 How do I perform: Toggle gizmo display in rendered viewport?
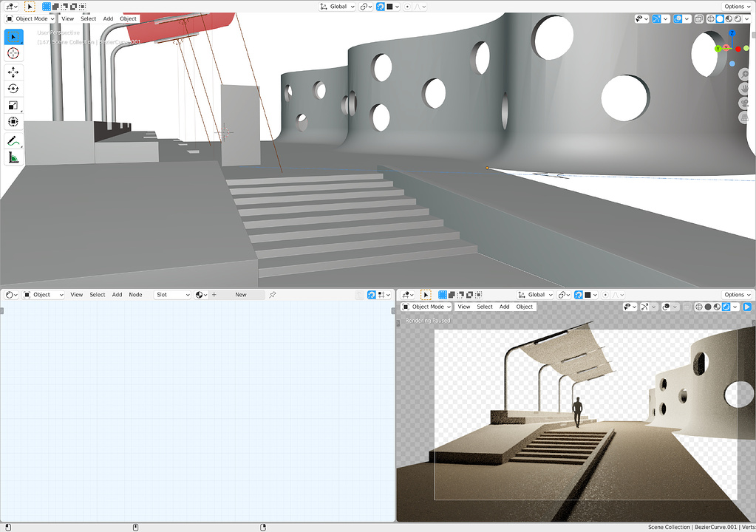(644, 307)
